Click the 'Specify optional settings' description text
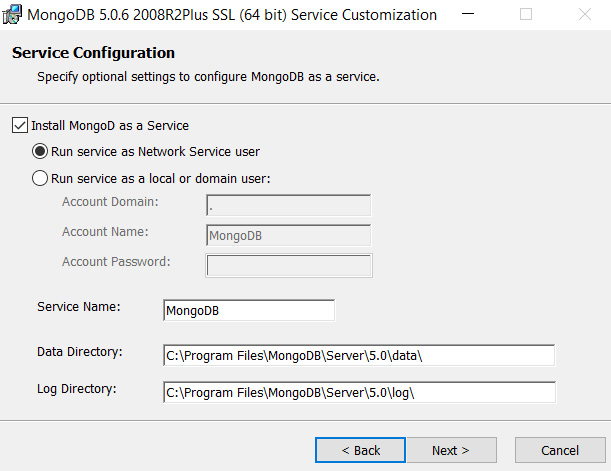This screenshot has width=611, height=471. click(x=208, y=77)
